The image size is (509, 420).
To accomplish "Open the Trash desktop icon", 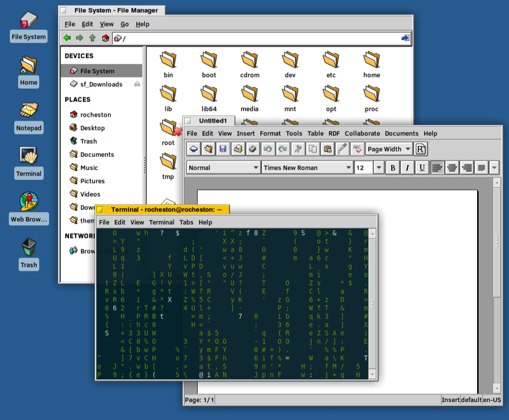I will click(28, 254).
